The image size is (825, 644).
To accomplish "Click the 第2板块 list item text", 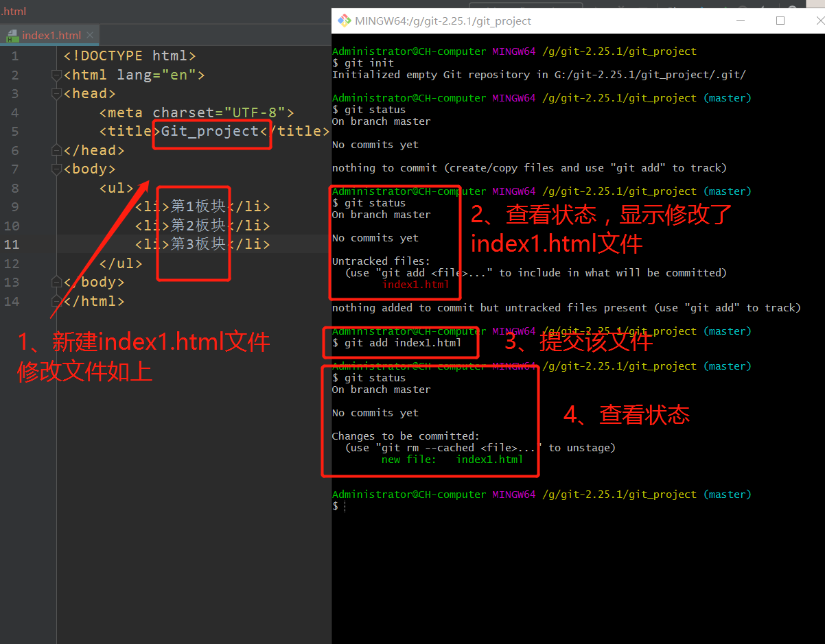I will click(198, 225).
